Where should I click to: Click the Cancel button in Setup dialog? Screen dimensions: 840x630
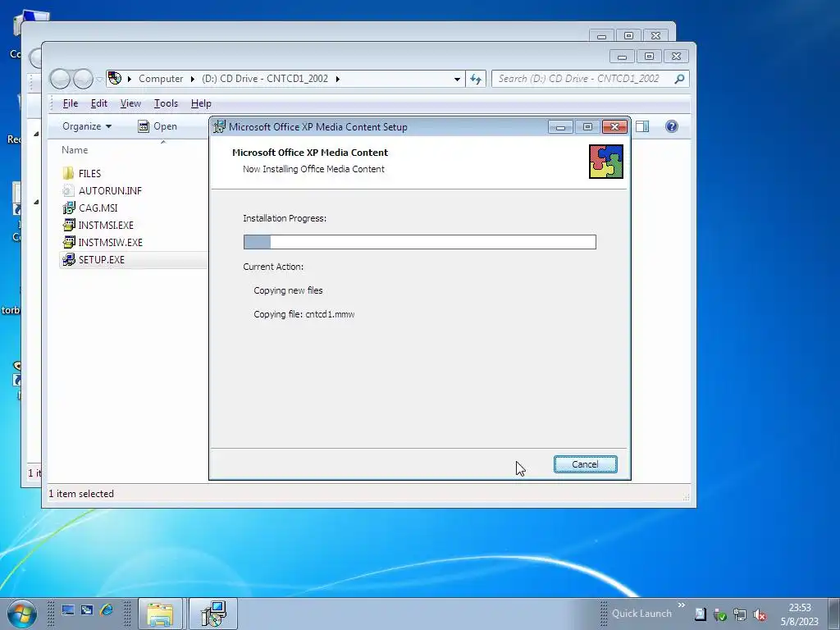coord(585,464)
